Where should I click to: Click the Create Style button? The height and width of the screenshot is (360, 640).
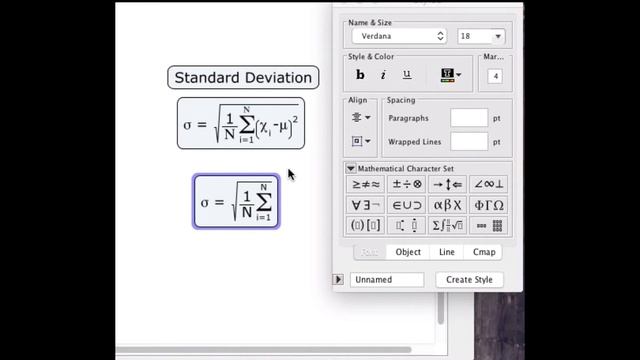469,280
